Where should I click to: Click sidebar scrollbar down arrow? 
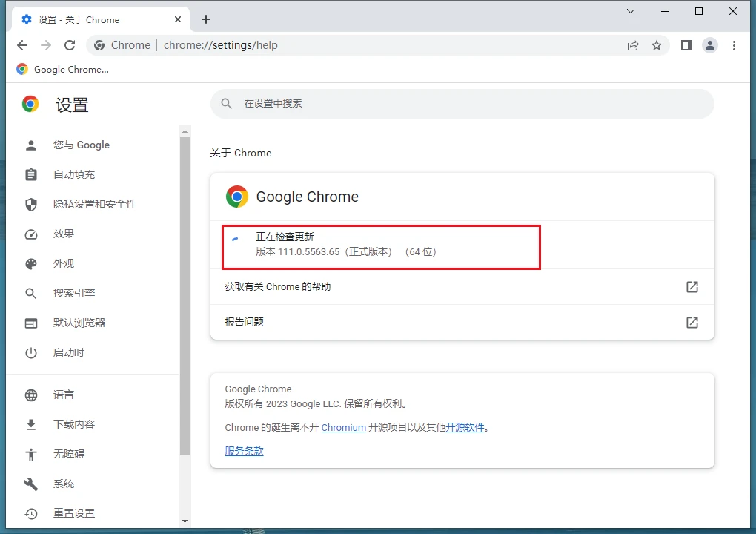click(x=185, y=521)
